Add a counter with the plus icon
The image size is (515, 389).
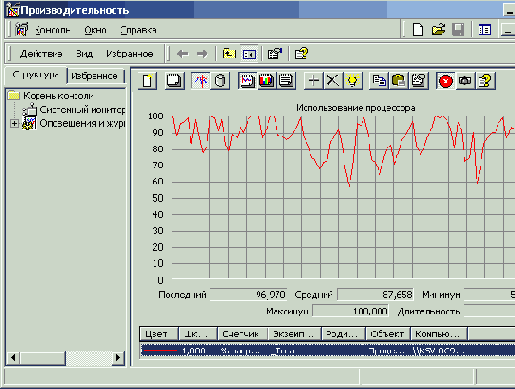(x=314, y=81)
